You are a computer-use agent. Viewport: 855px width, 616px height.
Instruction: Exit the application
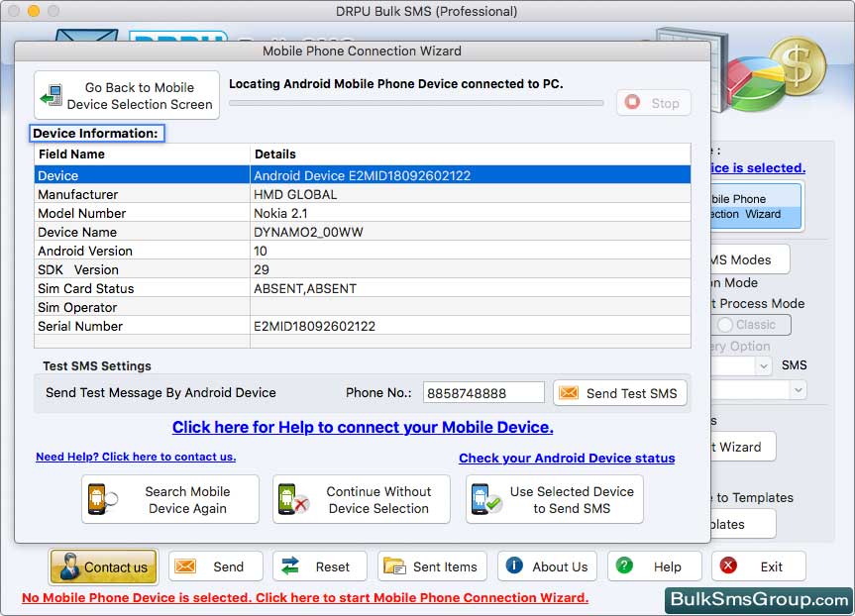coord(759,566)
